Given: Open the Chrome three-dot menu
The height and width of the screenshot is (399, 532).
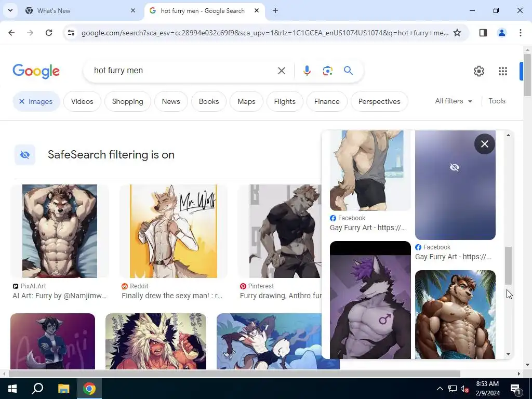Looking at the screenshot, I should pyautogui.click(x=520, y=33).
